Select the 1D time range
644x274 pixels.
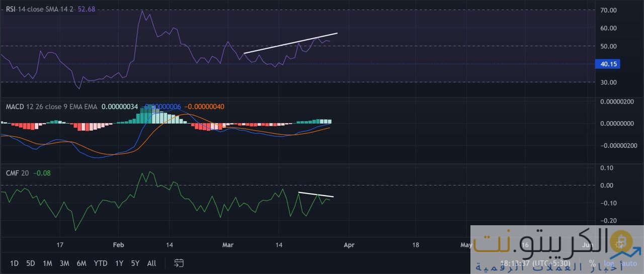click(14, 263)
